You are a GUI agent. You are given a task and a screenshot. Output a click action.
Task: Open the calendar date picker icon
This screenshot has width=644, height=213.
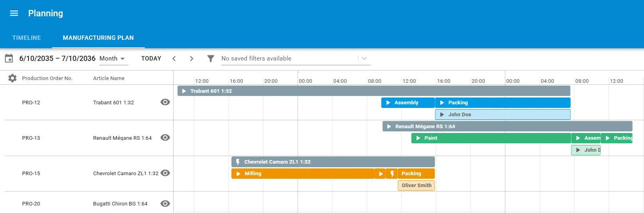tap(9, 59)
